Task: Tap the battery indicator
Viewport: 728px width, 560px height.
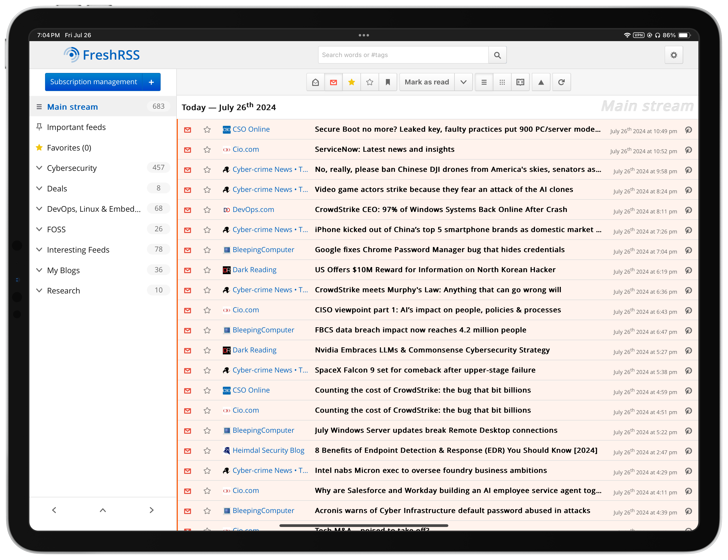Action: (x=684, y=35)
